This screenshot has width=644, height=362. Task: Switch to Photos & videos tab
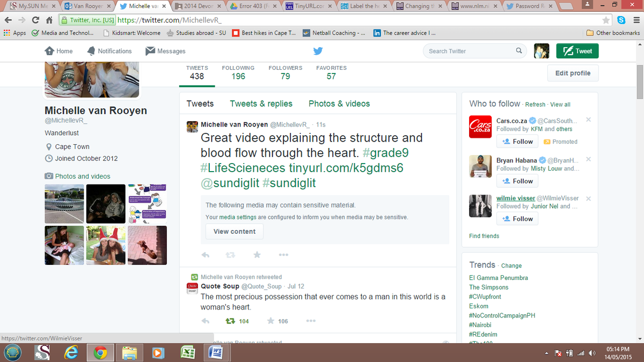coord(339,104)
